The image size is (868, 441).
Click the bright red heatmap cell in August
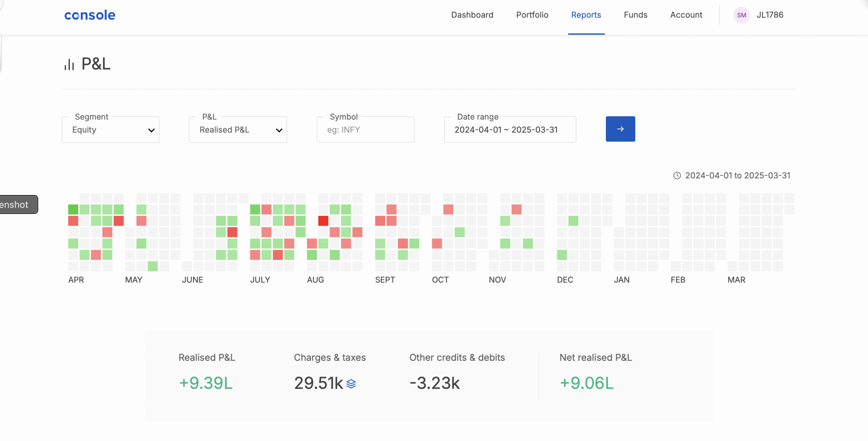click(x=323, y=221)
